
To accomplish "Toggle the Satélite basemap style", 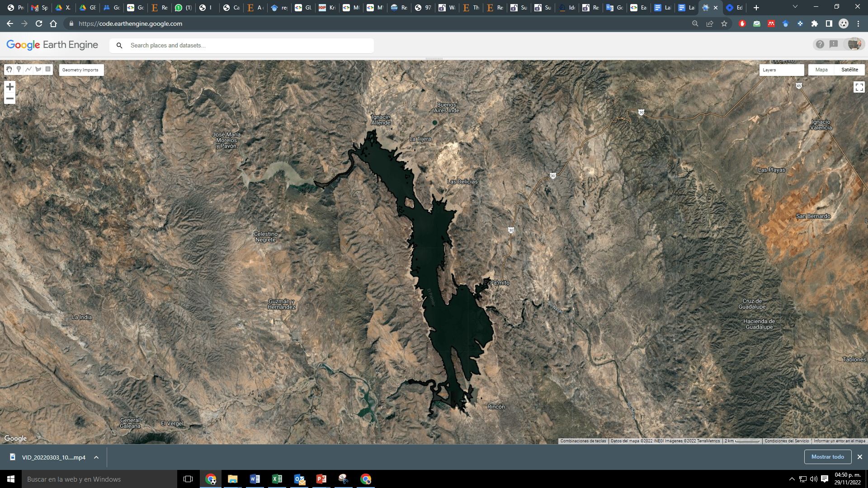I will pyautogui.click(x=849, y=70).
